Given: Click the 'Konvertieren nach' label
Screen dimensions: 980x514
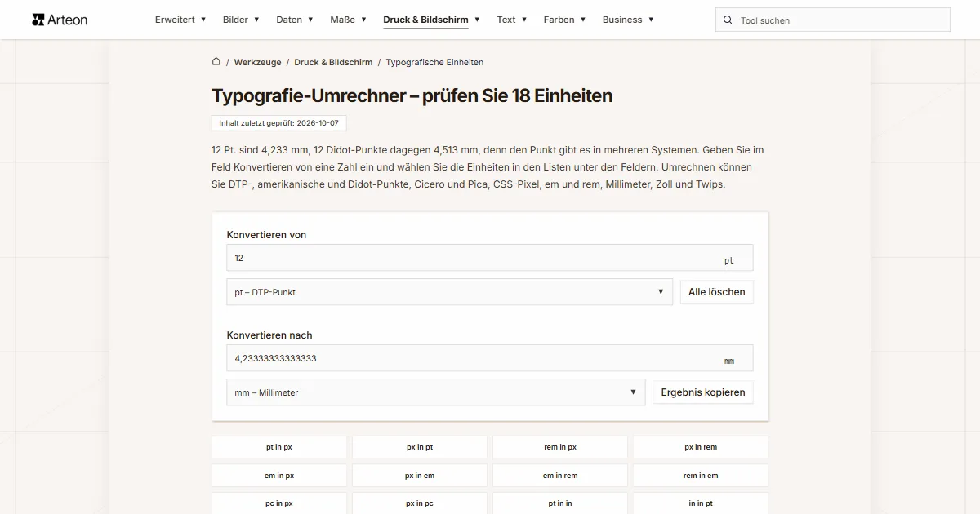Looking at the screenshot, I should 269,335.
